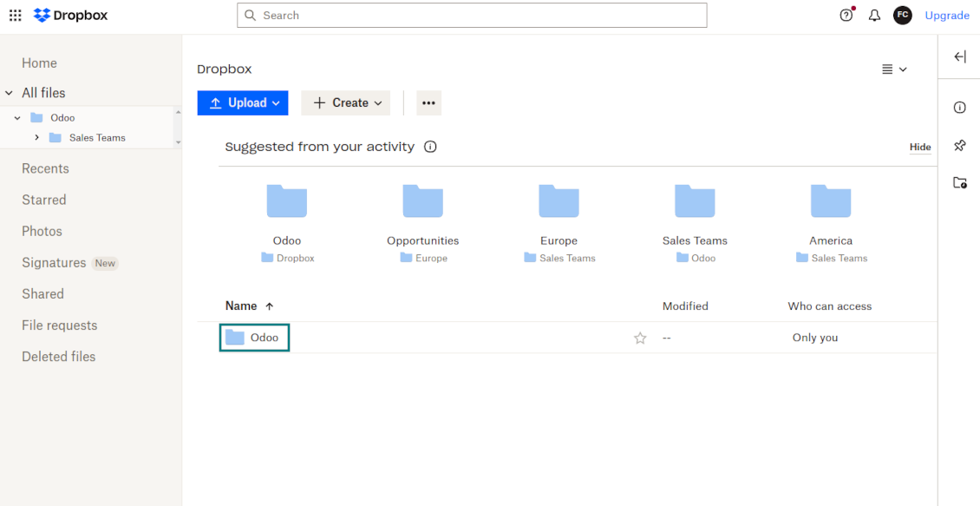The width and height of the screenshot is (980, 506).
Task: Expand the Sales Teams tree chevron
Action: [37, 138]
